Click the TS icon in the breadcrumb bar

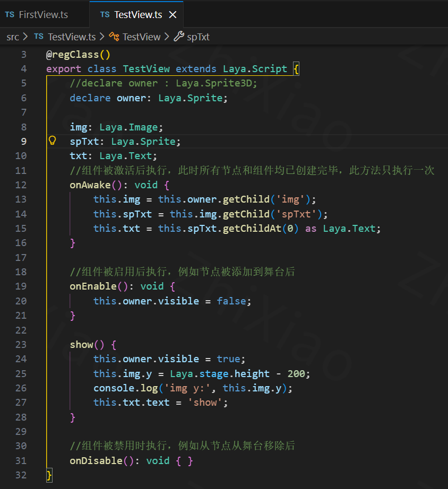tap(39, 37)
